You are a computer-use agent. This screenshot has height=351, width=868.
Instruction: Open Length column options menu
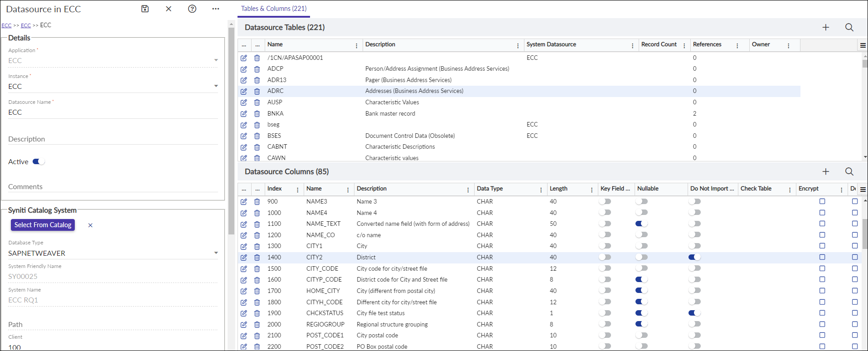[x=592, y=190]
